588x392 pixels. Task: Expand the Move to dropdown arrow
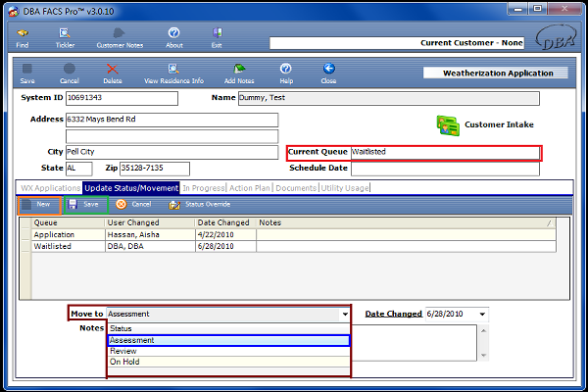tap(344, 315)
